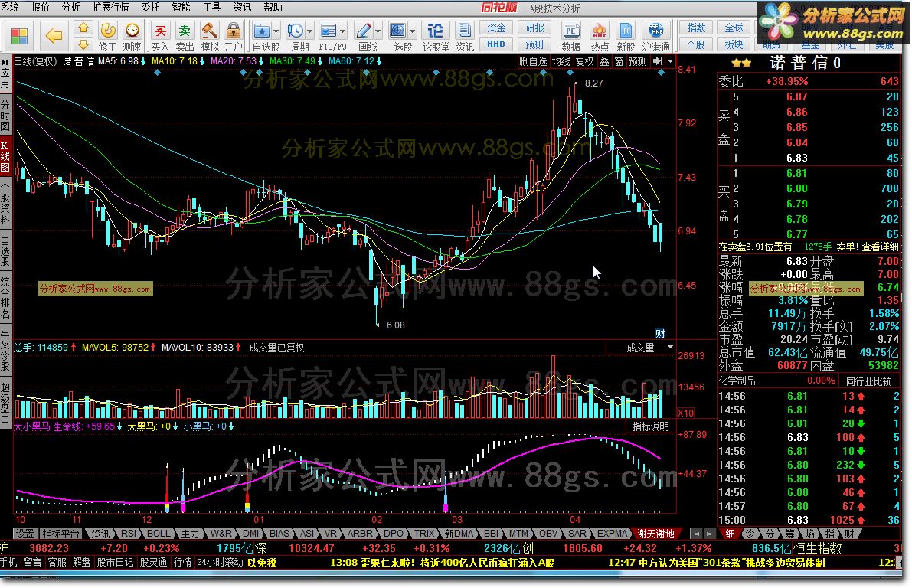Open the 自选股 star folder icon

click(262, 36)
